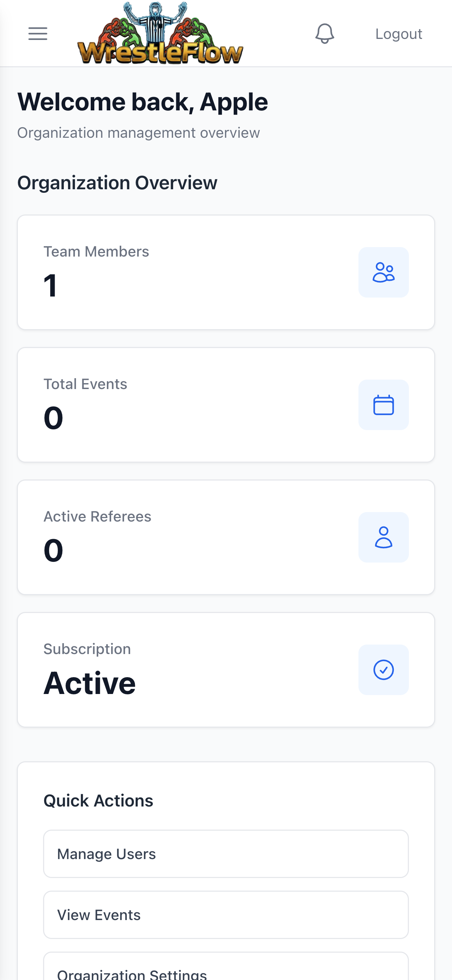Click the Team Members count value

pos(50,285)
